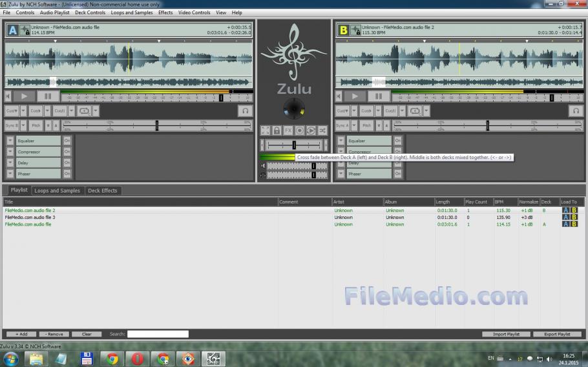
Task: Toggle Compressor On for Deck A
Action: [67, 152]
